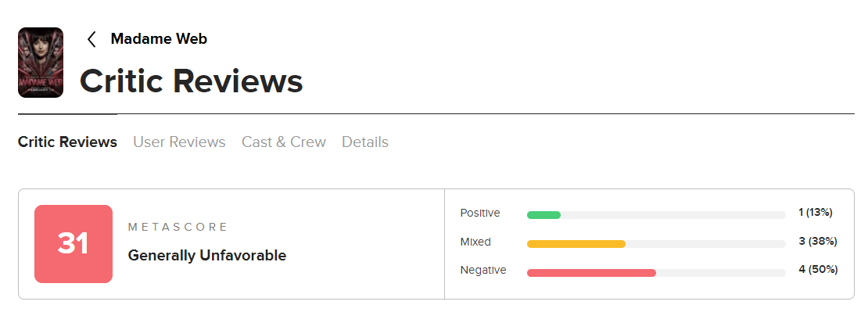Click the red Negative reviews bar
Screen dimensions: 868x323
point(591,273)
